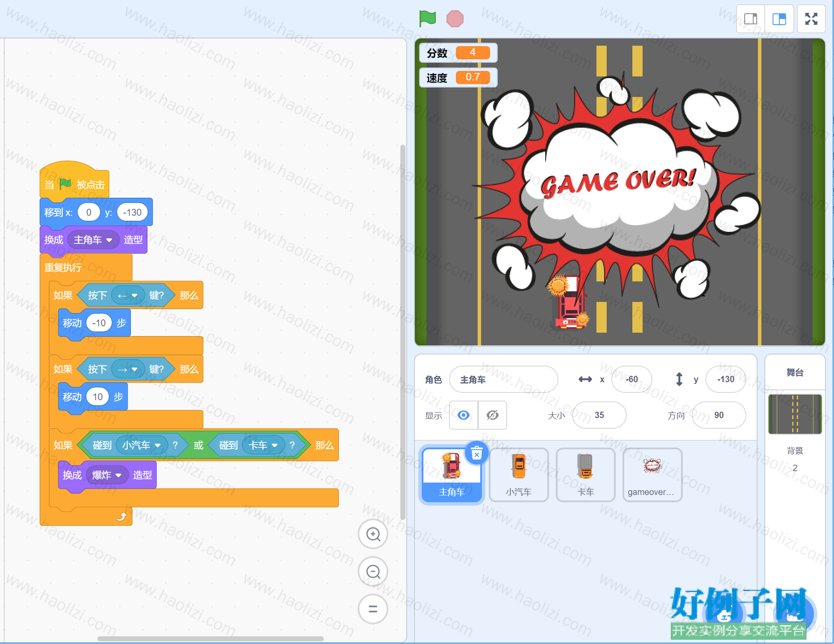This screenshot has width=834, height=644.
Task: Open the 爆炸 costume dropdown
Action: (x=107, y=475)
